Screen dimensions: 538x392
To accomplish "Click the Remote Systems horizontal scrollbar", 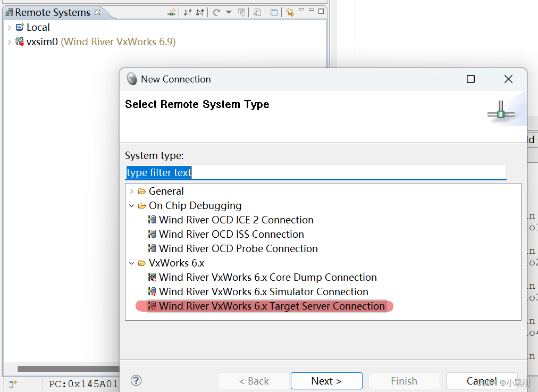I will pyautogui.click(x=68, y=369).
